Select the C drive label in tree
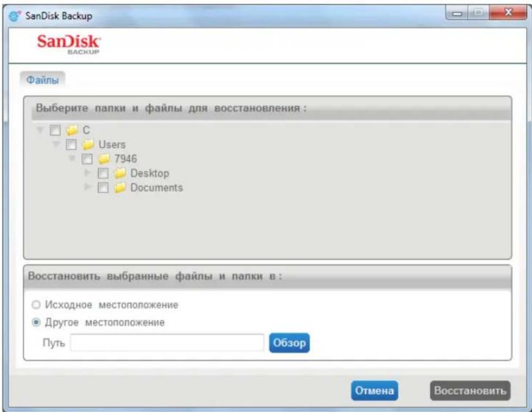The image size is (532, 412). [x=86, y=130]
